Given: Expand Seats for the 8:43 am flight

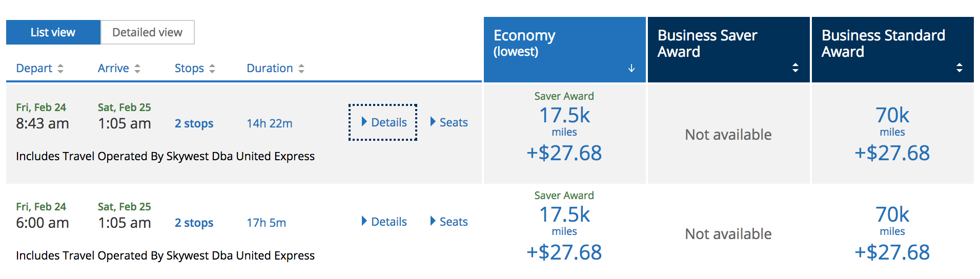Looking at the screenshot, I should [449, 122].
